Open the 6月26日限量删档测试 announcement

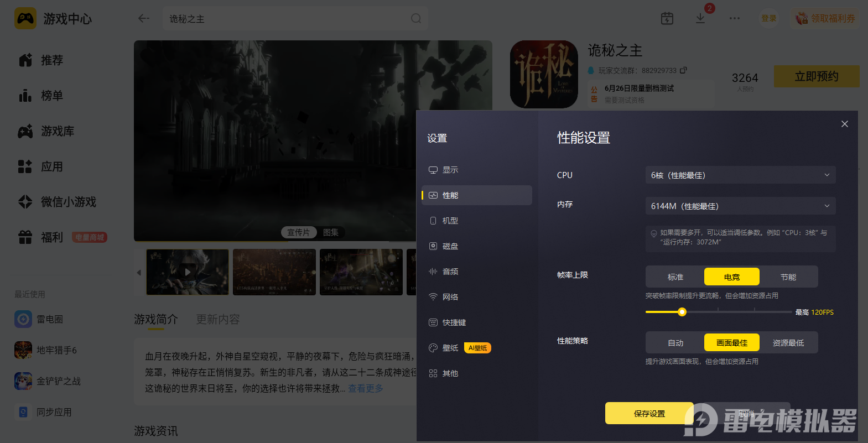pyautogui.click(x=651, y=94)
